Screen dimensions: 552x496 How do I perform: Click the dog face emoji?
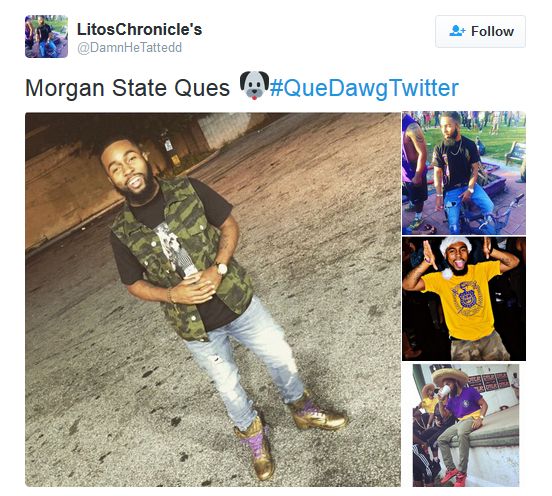click(x=254, y=85)
